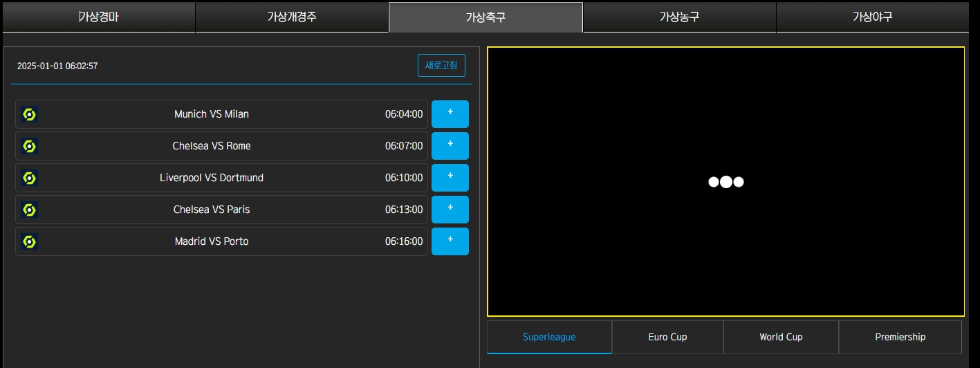Click league logo beside Madrid VS Porto
This screenshot has width=980, height=368.
pos(29,241)
